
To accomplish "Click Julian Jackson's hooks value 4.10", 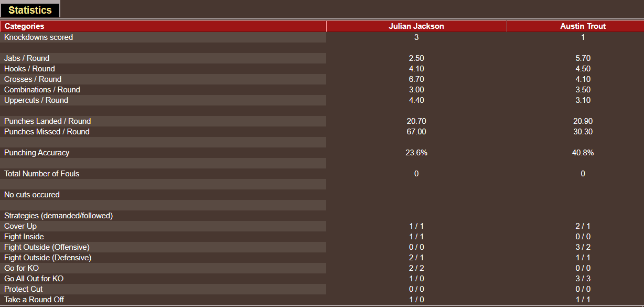I will tap(416, 69).
